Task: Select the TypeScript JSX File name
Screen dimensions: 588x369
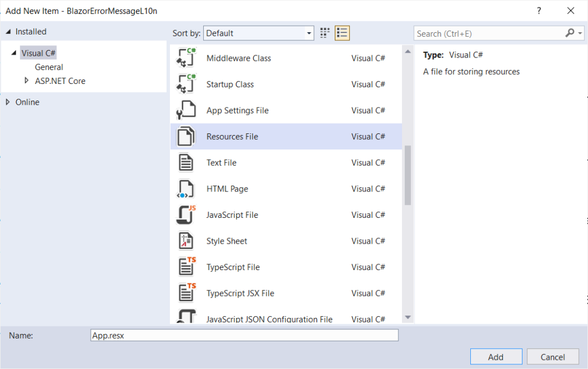Action: 240,293
